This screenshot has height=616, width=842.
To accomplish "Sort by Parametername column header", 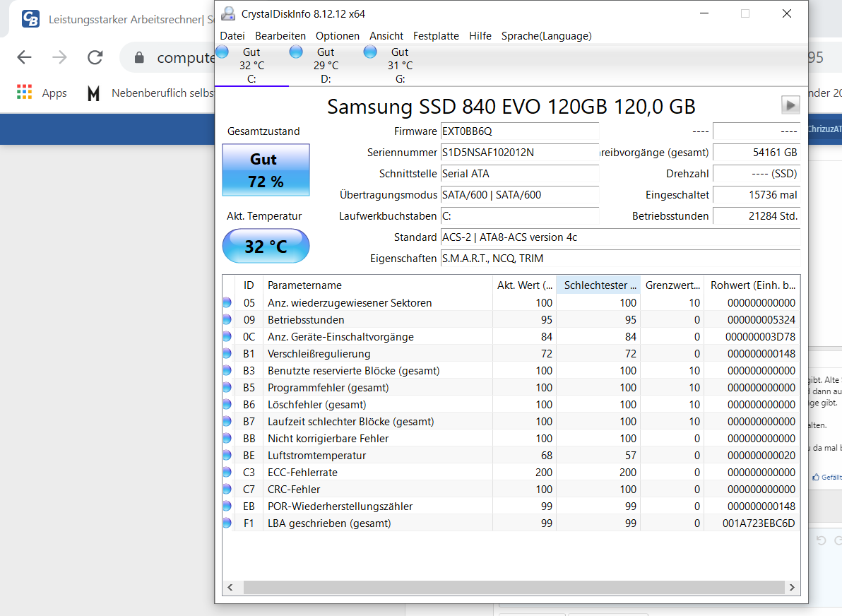I will pyautogui.click(x=377, y=285).
